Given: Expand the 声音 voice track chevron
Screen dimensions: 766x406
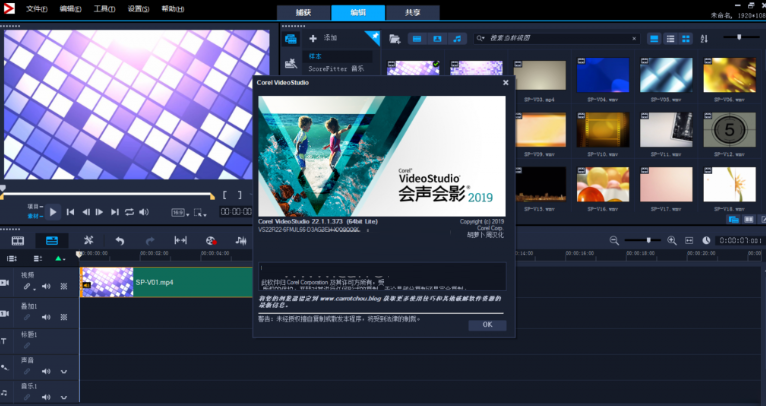Looking at the screenshot, I should coord(64,371).
